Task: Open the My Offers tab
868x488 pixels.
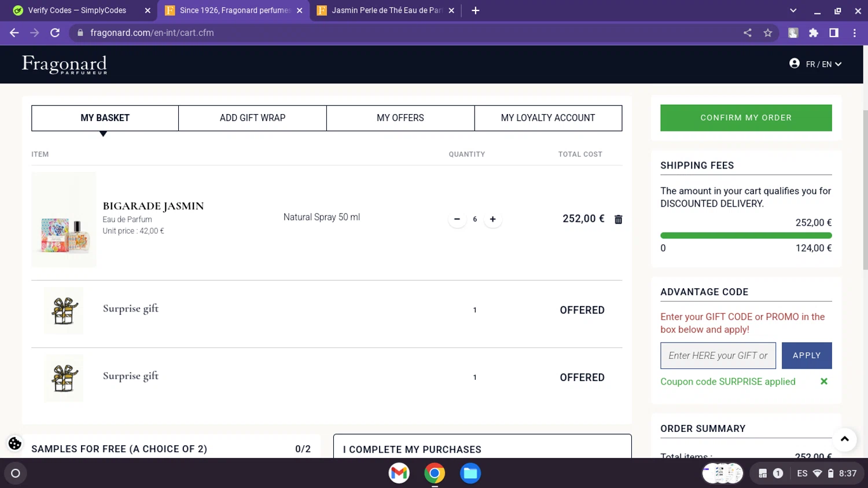Action: pos(400,118)
